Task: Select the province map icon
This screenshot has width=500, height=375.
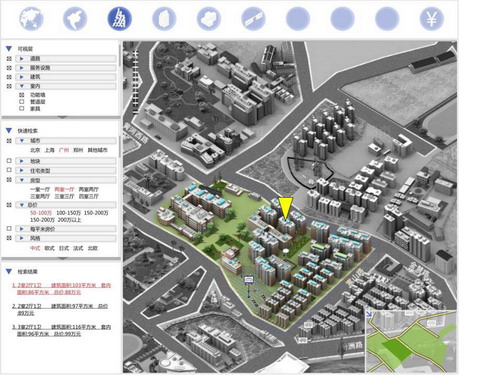Action: coord(75,19)
